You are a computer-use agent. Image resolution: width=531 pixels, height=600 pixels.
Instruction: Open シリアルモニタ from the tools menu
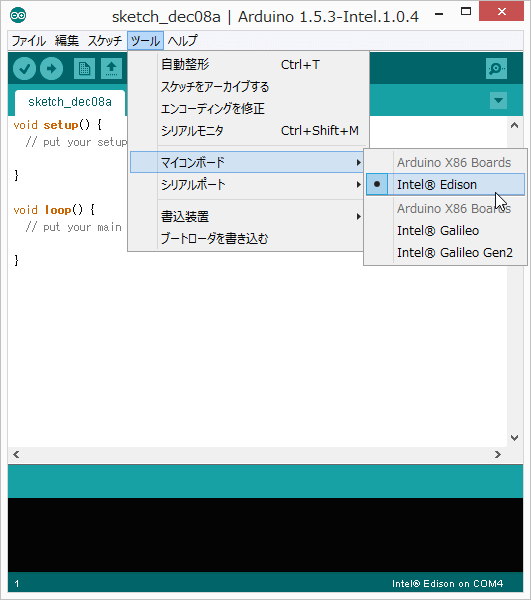(249, 131)
